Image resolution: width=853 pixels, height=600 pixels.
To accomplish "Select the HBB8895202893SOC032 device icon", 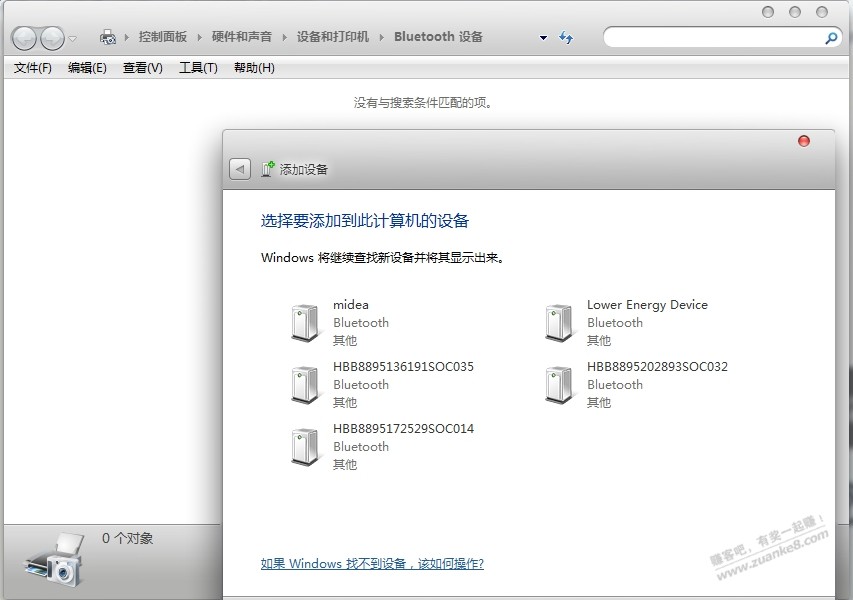I will pos(559,385).
